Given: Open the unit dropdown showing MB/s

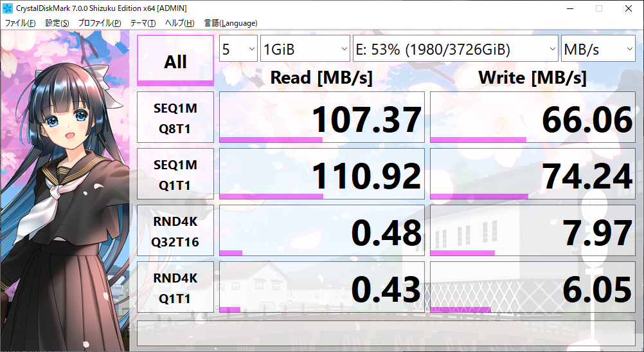Looking at the screenshot, I should (x=598, y=48).
